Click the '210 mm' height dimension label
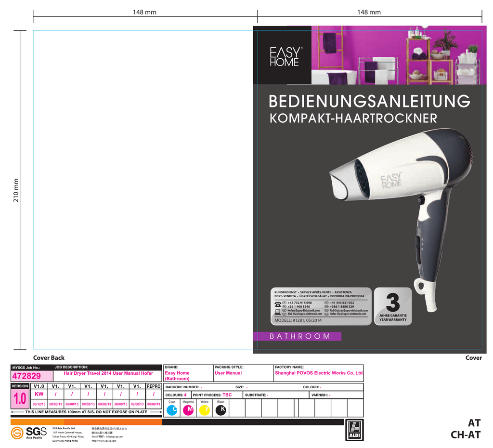Image resolution: width=493 pixels, height=448 pixels. (x=16, y=190)
